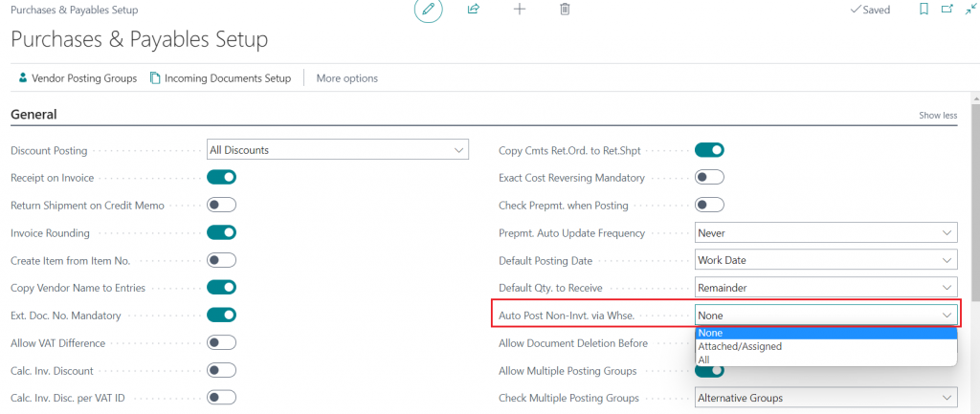The height and width of the screenshot is (414, 980).
Task: Click the trash delete icon
Action: 565,10
